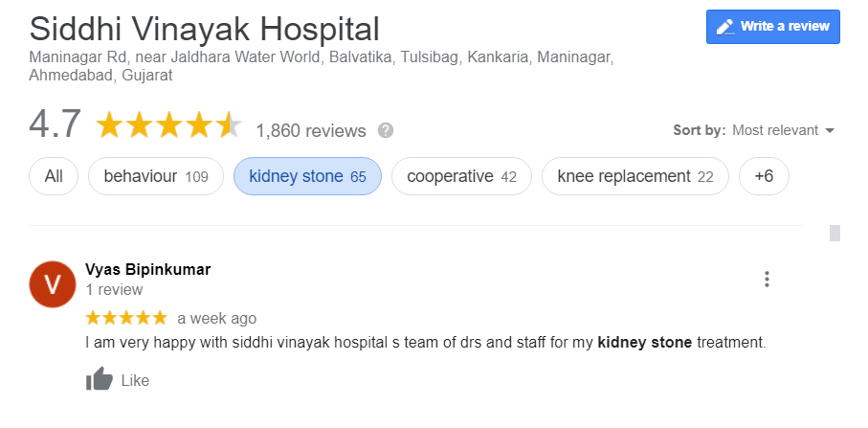Select the knee replacement filter
The width and height of the screenshot is (868, 428).
[x=634, y=176]
